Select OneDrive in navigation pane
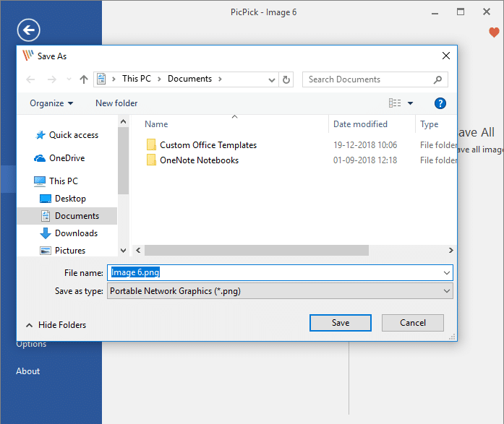This screenshot has height=424, width=504. pos(67,158)
